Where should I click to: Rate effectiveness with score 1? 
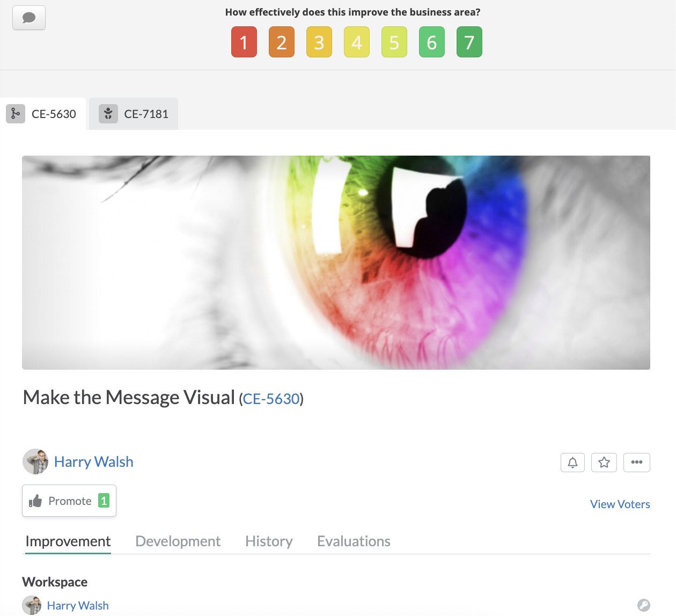[244, 42]
